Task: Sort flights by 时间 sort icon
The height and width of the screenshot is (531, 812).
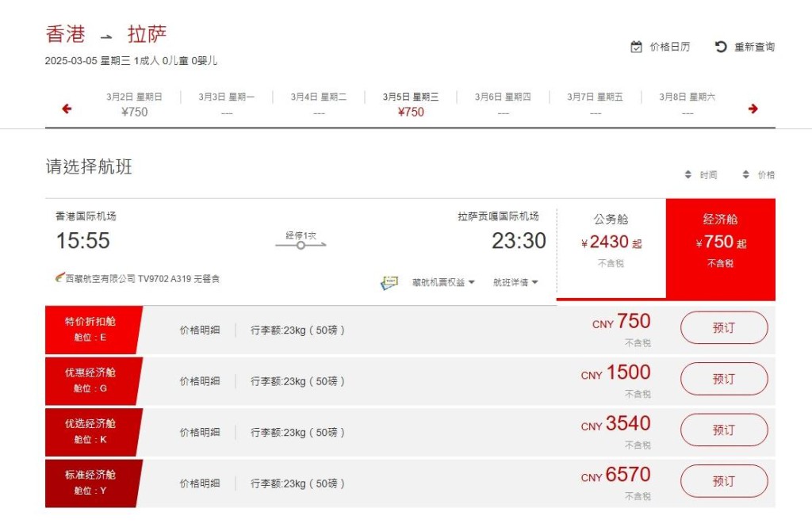Action: (x=688, y=174)
